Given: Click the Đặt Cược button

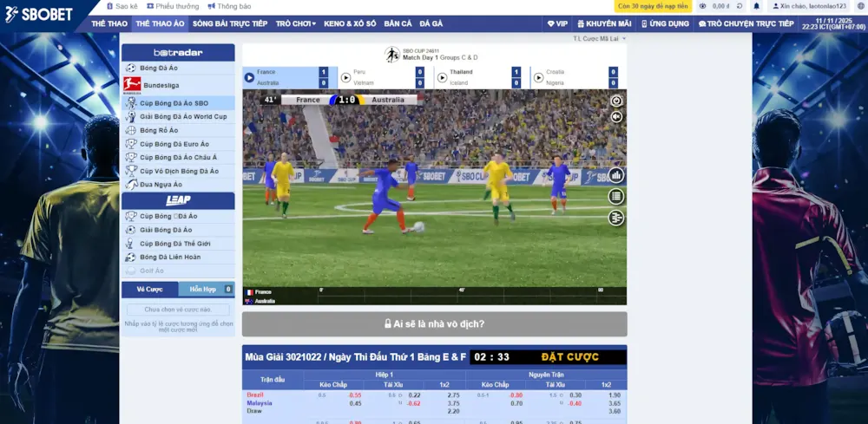Looking at the screenshot, I should pos(570,356).
